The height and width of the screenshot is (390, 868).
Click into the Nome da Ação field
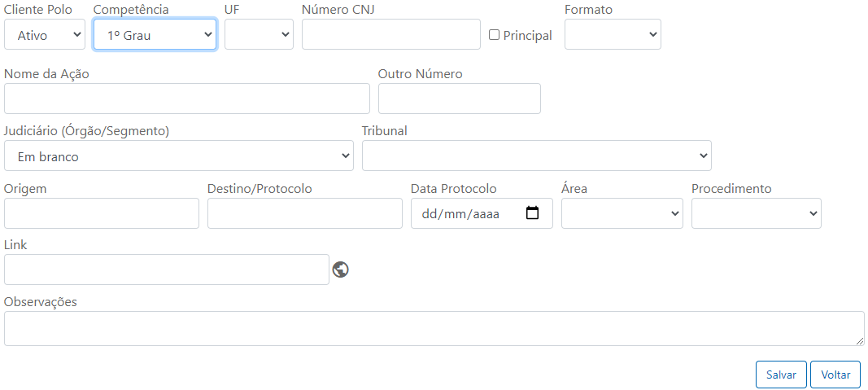coord(187,99)
